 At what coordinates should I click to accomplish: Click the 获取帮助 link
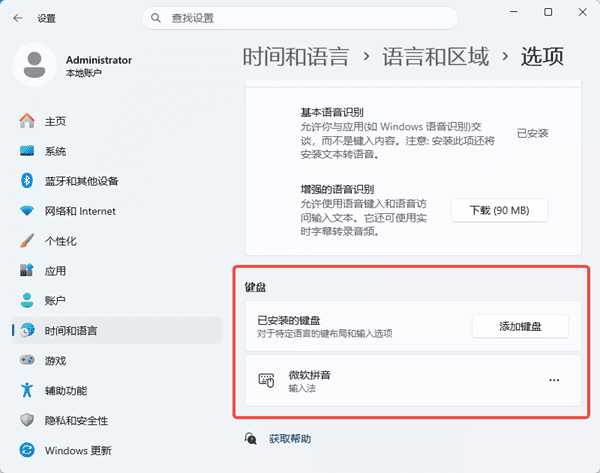[290, 439]
